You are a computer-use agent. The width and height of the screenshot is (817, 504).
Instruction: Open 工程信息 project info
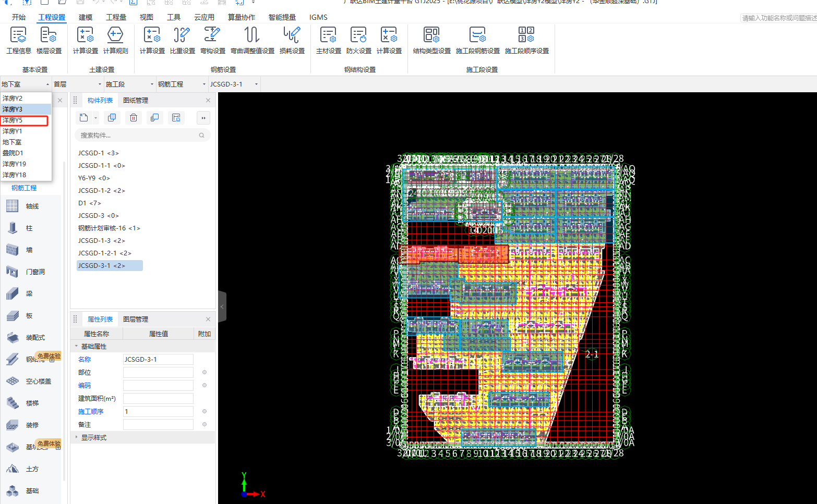coord(18,41)
